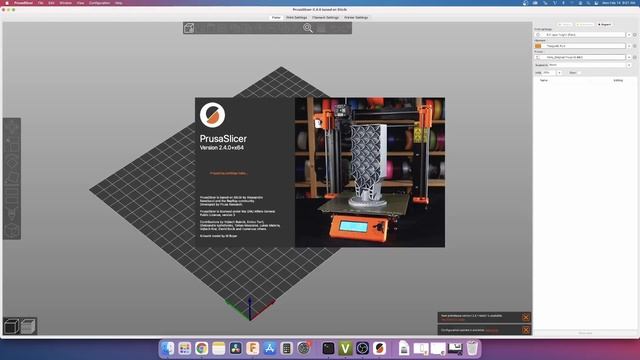Open the File menu

pyautogui.click(x=40, y=3)
